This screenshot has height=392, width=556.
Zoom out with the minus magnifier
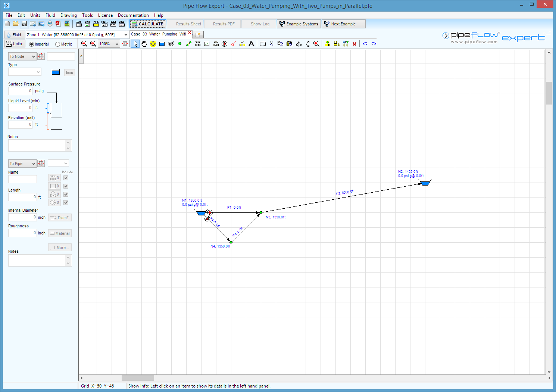click(x=84, y=44)
